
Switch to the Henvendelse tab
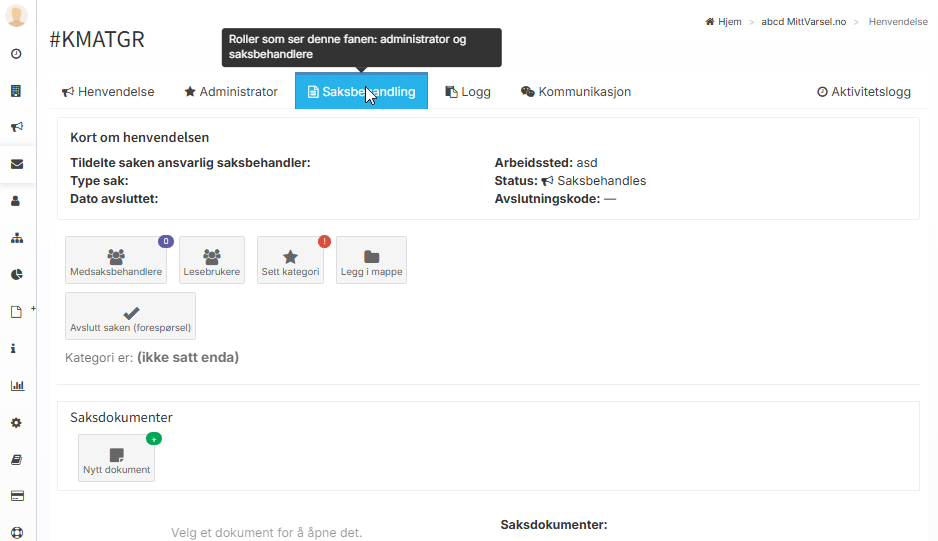(108, 92)
